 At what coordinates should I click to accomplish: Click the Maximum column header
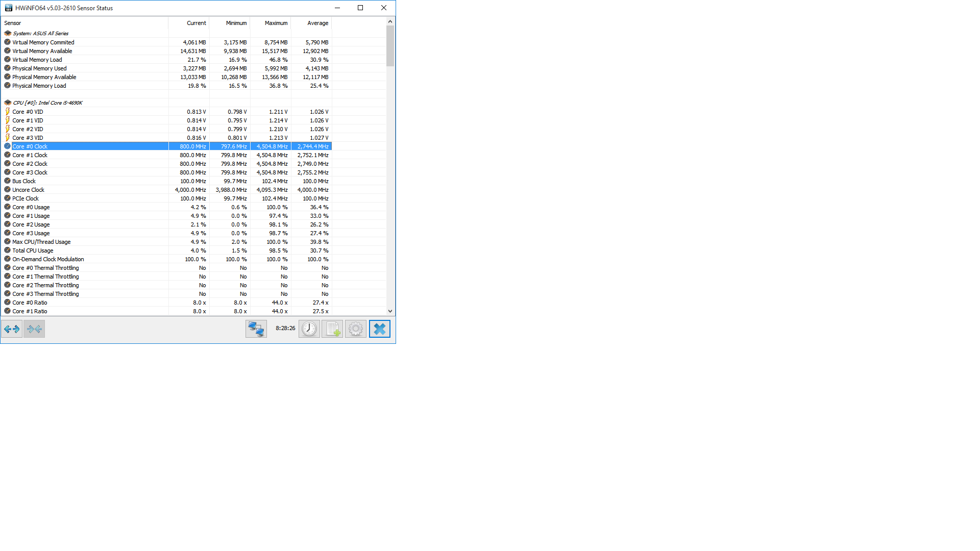point(276,23)
